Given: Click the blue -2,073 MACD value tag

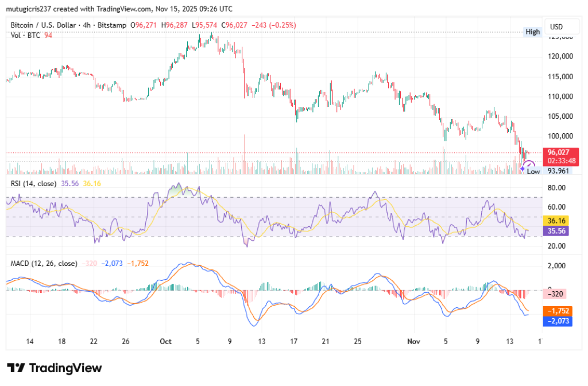Looking at the screenshot, I should [557, 322].
